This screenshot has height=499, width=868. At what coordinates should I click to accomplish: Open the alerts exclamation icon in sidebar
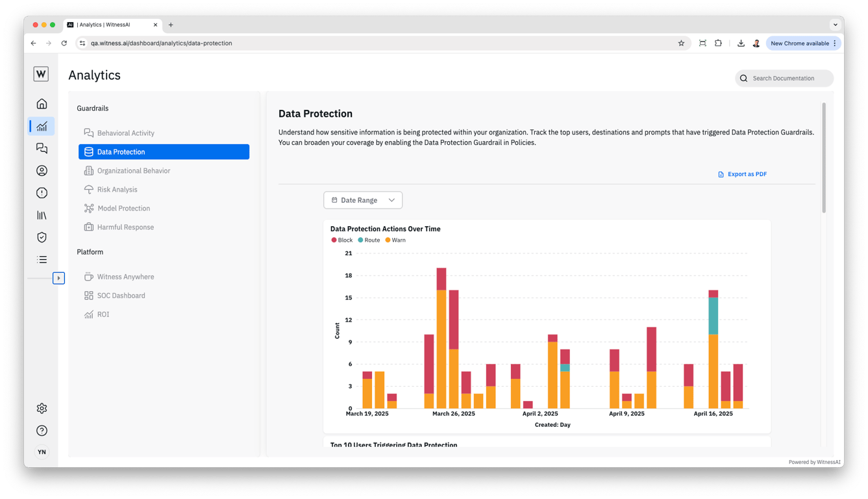click(42, 193)
